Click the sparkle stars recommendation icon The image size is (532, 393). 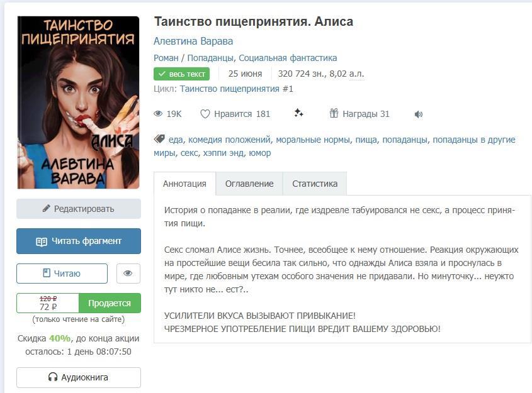[x=298, y=113]
